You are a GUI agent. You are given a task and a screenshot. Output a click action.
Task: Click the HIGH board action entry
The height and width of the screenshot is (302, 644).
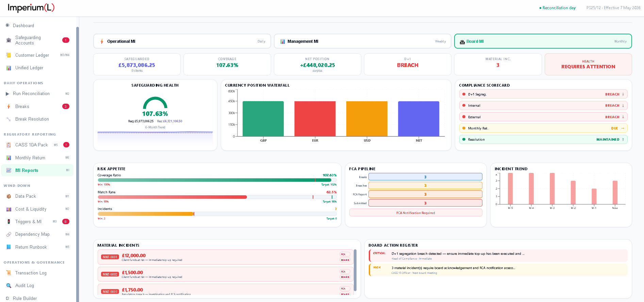click(498, 270)
